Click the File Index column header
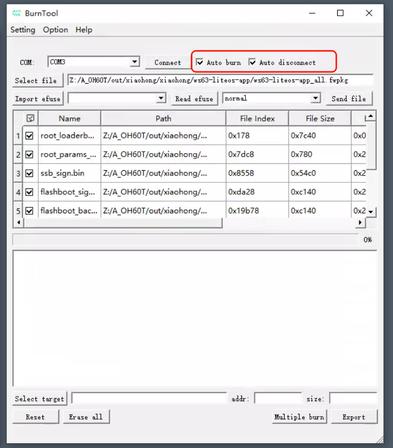Screen dimensions: 393x448 click(257, 118)
